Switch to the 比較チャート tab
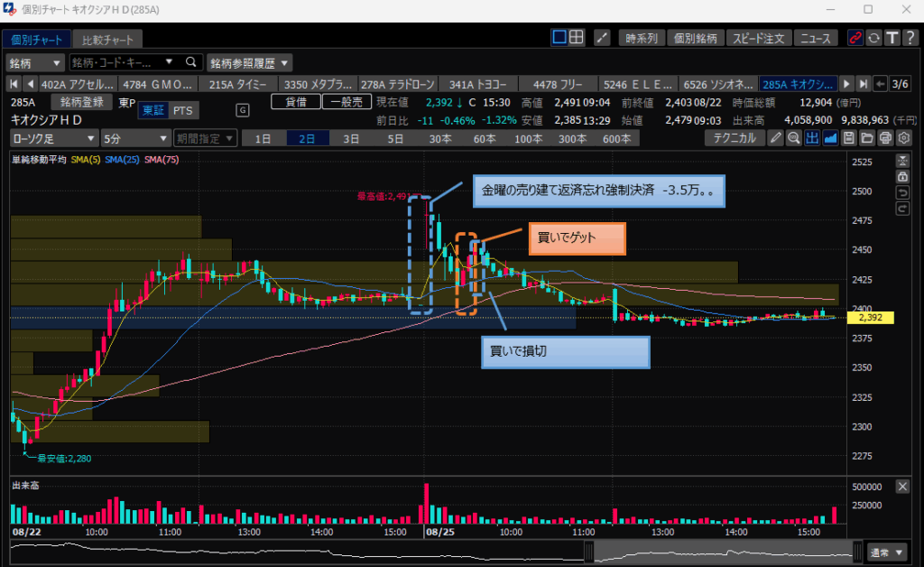Image resolution: width=924 pixels, height=567 pixels. tap(107, 40)
